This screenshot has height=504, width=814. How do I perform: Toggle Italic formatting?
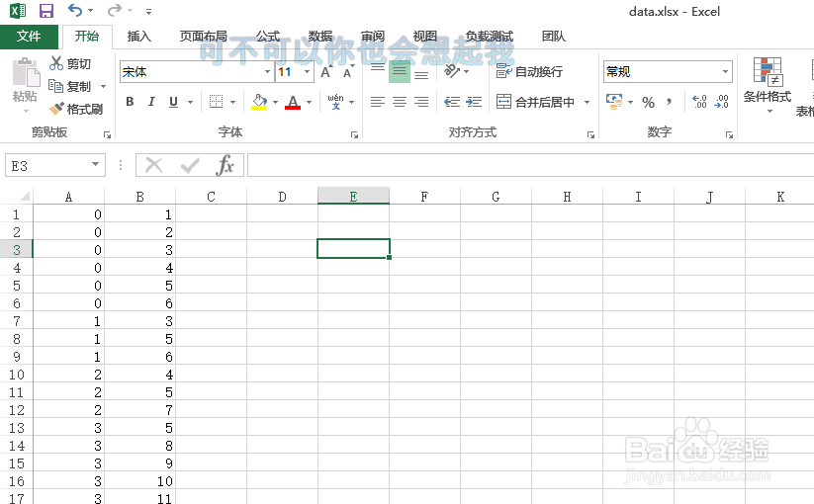(x=151, y=102)
